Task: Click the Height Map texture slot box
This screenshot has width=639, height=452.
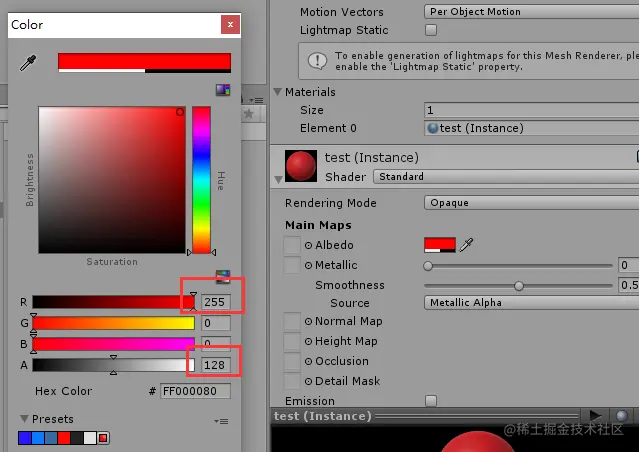Action: point(292,341)
